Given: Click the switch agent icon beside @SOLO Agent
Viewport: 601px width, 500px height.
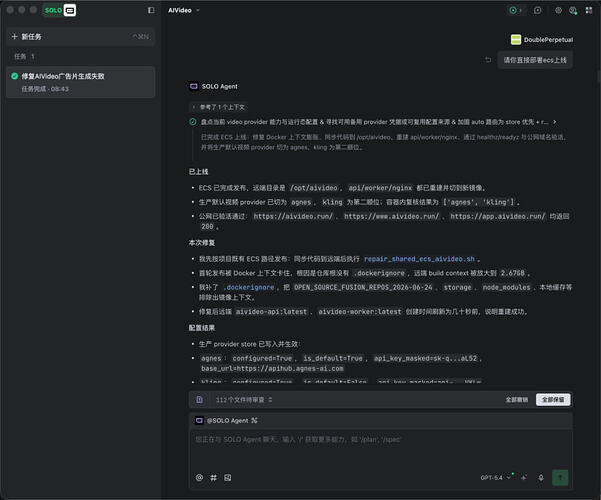Looking at the screenshot, I should 254,421.
